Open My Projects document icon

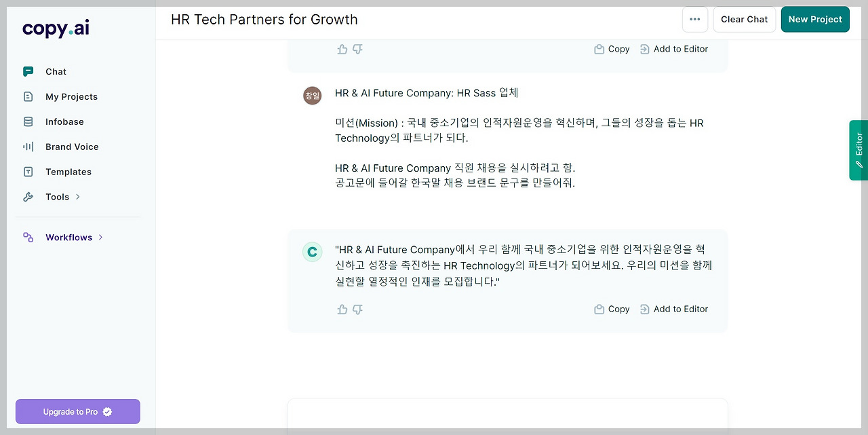click(28, 96)
